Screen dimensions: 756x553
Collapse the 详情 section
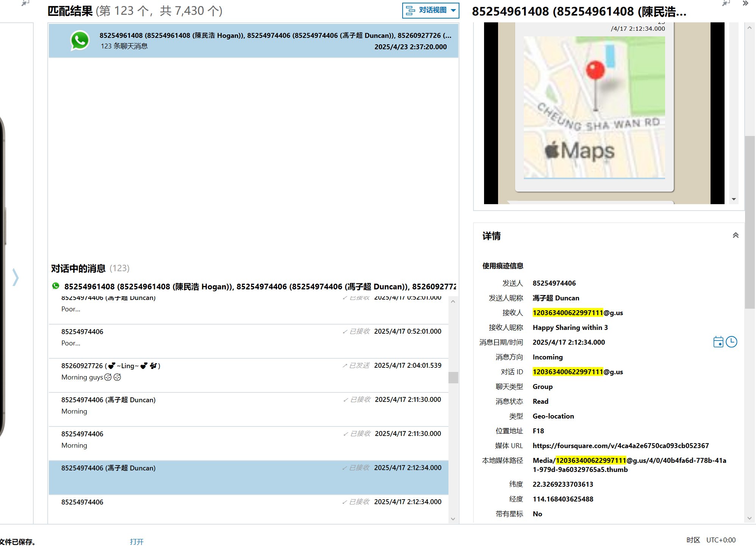[735, 236]
